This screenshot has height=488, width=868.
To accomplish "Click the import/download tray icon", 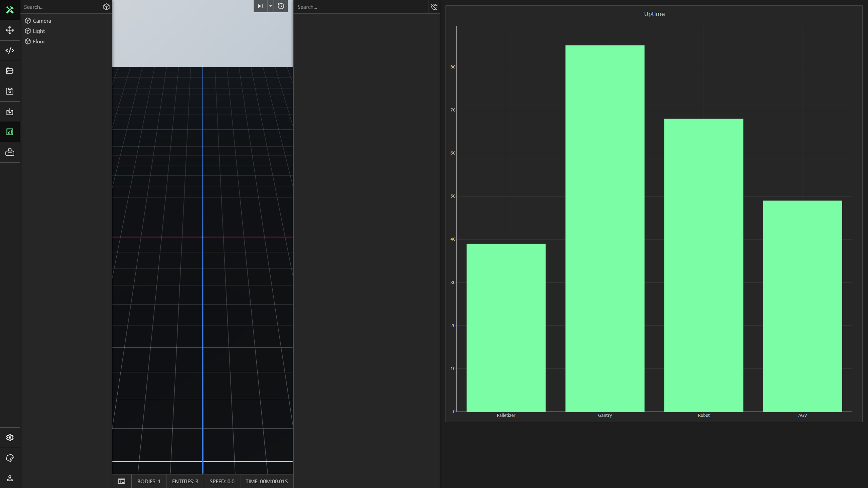I will (x=10, y=111).
